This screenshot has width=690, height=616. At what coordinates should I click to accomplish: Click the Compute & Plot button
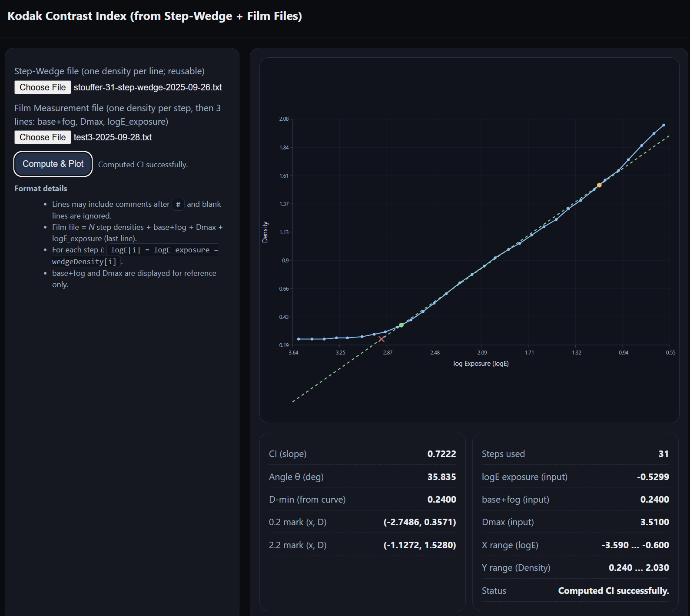53,164
